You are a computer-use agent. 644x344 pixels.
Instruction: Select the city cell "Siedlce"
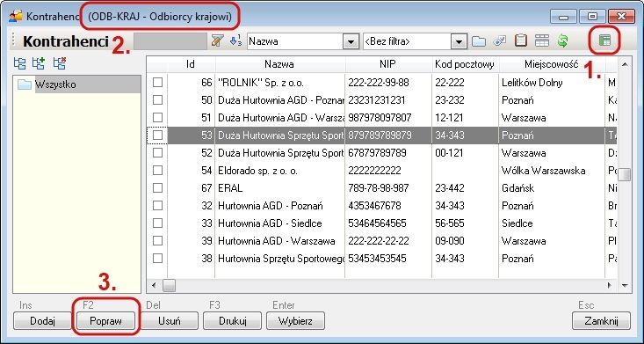coord(552,223)
